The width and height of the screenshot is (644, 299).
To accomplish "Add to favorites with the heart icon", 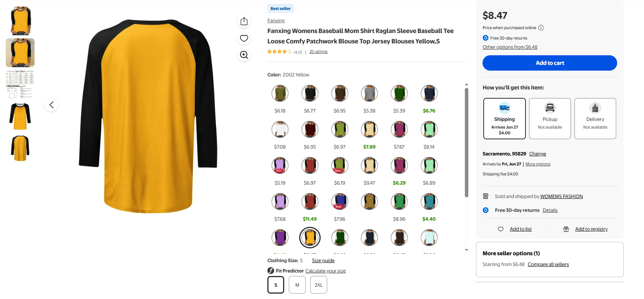I will tap(244, 38).
